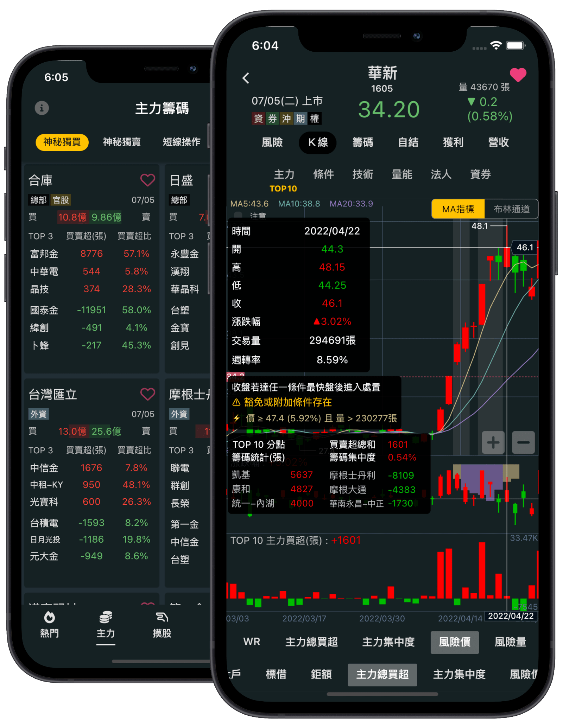Switch to the 獲利 tab
The height and width of the screenshot is (728, 563).
[453, 142]
